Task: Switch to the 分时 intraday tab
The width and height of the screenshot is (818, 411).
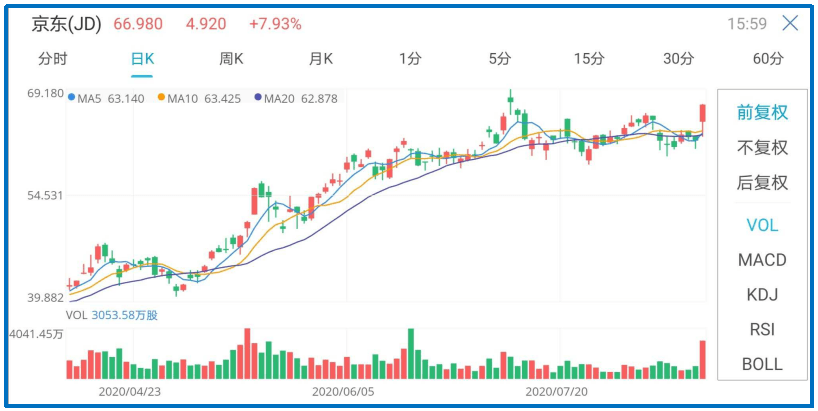Action: 53,59
